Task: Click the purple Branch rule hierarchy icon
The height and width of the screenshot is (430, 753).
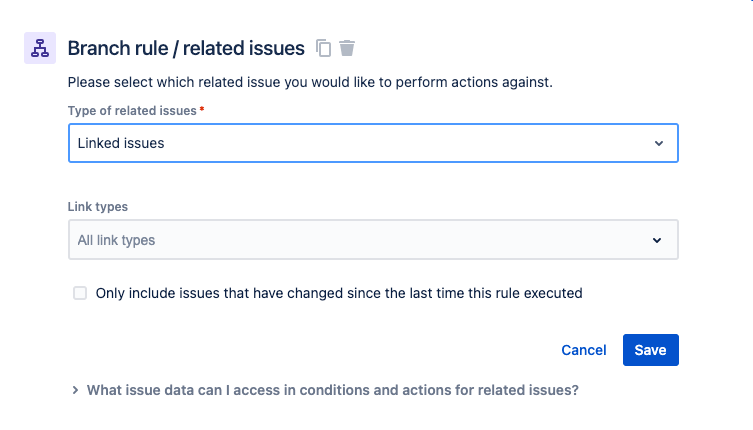Action: (x=40, y=48)
